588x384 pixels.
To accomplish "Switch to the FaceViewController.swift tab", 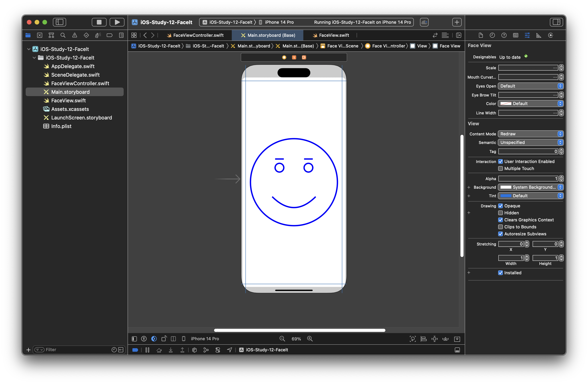I will tap(198, 35).
